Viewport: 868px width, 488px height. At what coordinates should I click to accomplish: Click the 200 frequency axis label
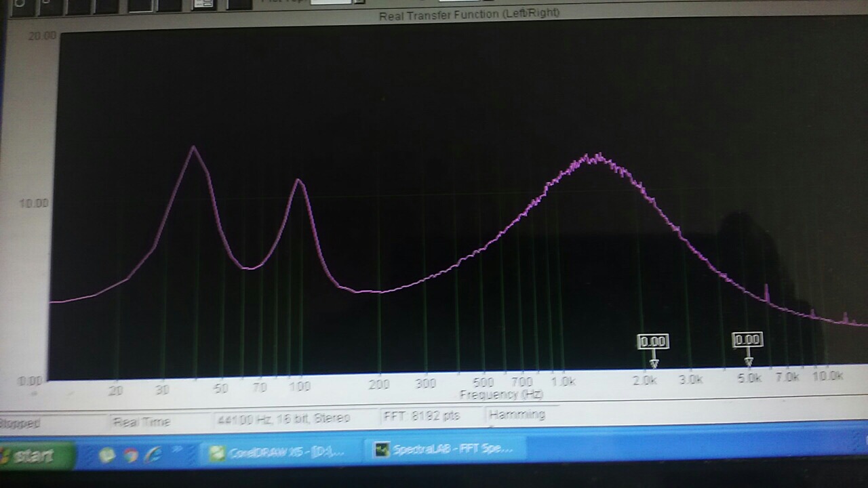[x=379, y=384]
